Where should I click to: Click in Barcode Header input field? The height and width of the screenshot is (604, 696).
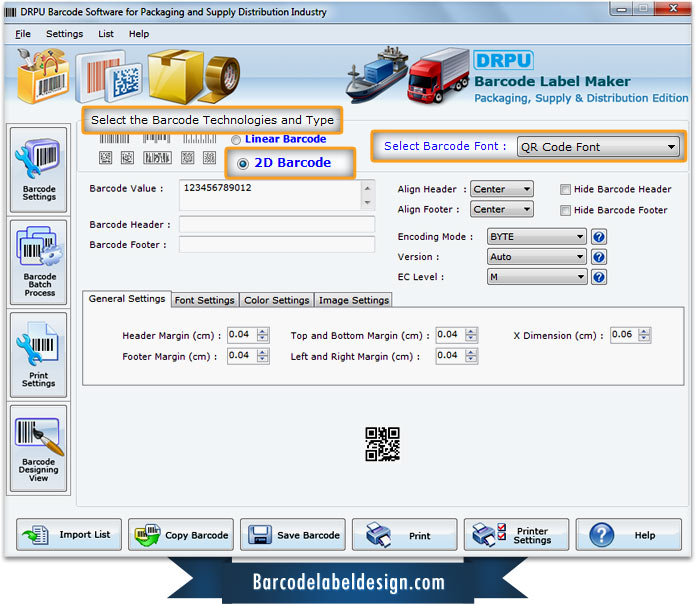coord(277,225)
